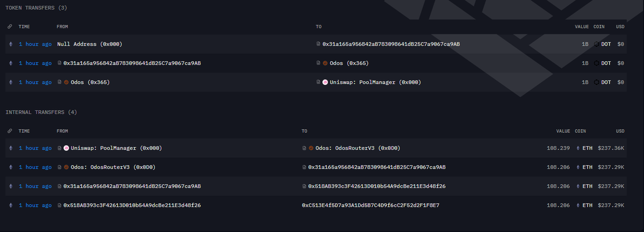Click Odos logo beside OdosRouterV3 in TO column
Image resolution: width=644 pixels, height=232 pixels.
311,148
